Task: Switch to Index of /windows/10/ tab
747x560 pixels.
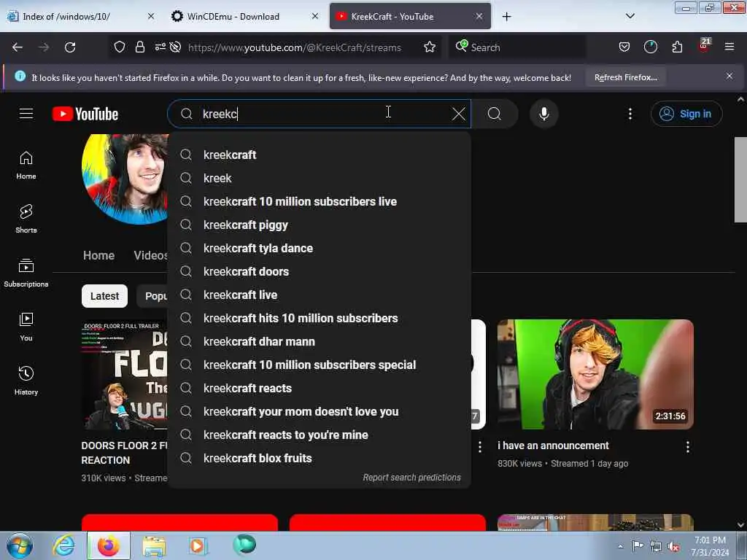Action: (x=80, y=16)
